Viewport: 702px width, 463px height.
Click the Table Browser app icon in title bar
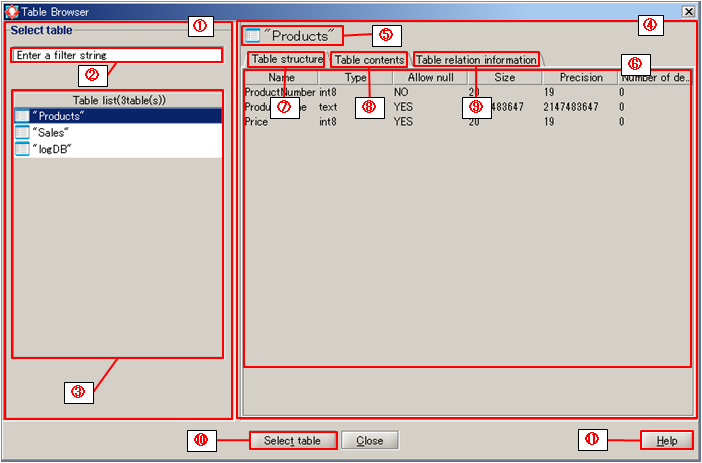click(x=11, y=11)
